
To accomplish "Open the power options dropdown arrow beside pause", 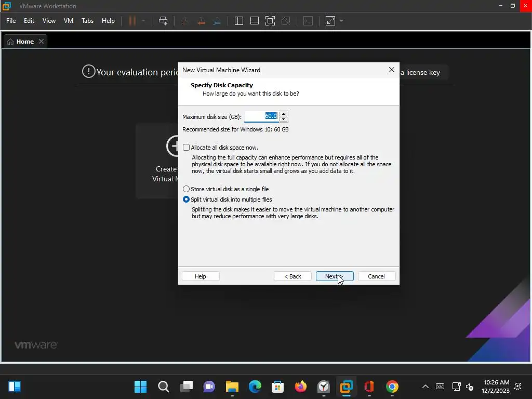I will point(143,21).
